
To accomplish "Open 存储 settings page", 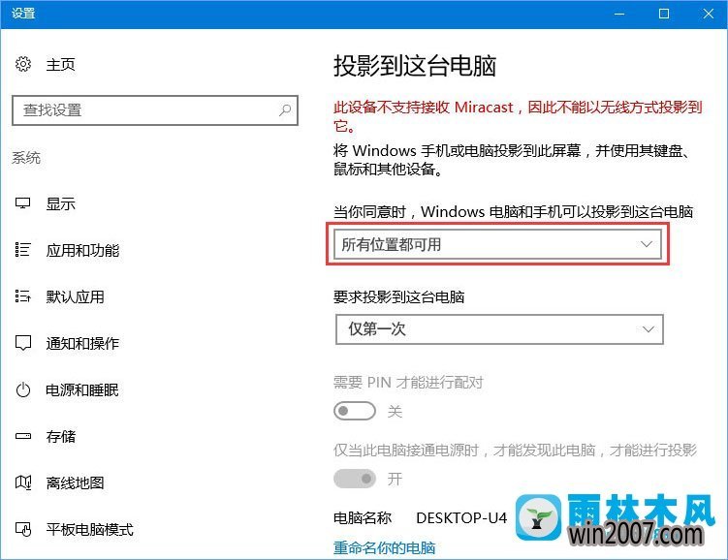I will [x=60, y=437].
